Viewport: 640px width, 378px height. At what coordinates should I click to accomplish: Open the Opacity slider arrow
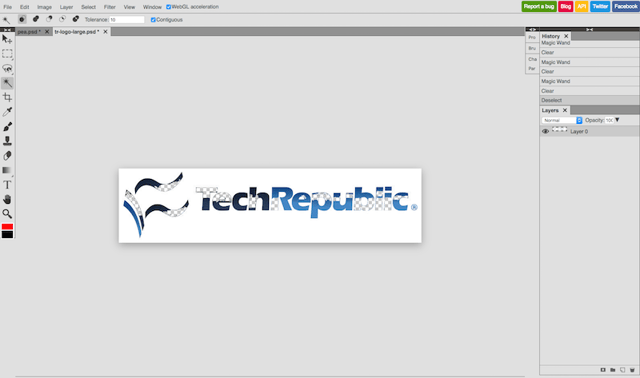click(x=617, y=120)
